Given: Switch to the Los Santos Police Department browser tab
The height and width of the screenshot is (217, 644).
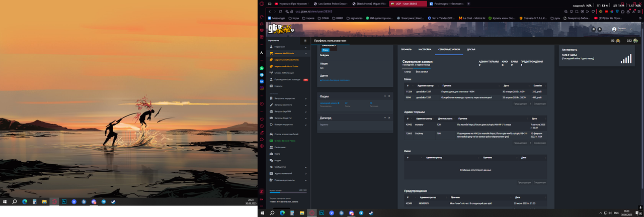Looking at the screenshot, I should [331, 4].
